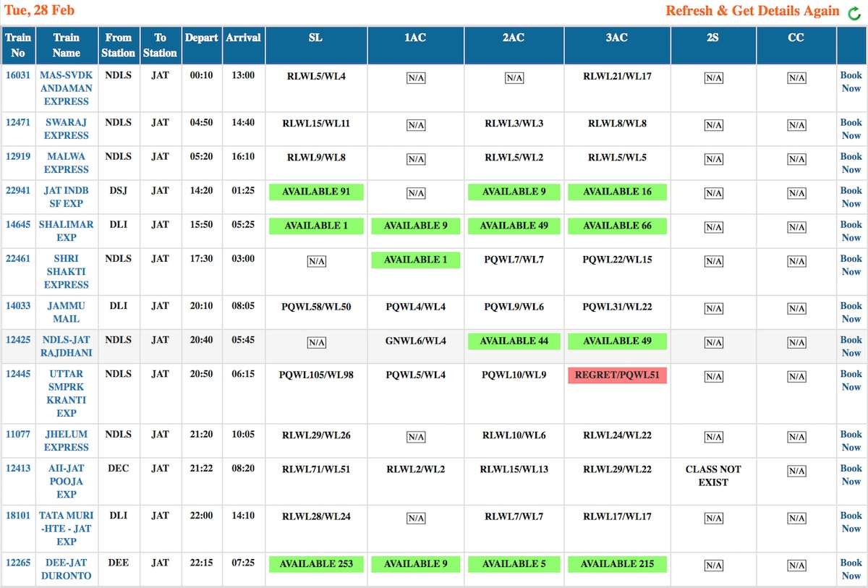Open train number 12919 link
868x588 pixels.
(18, 156)
